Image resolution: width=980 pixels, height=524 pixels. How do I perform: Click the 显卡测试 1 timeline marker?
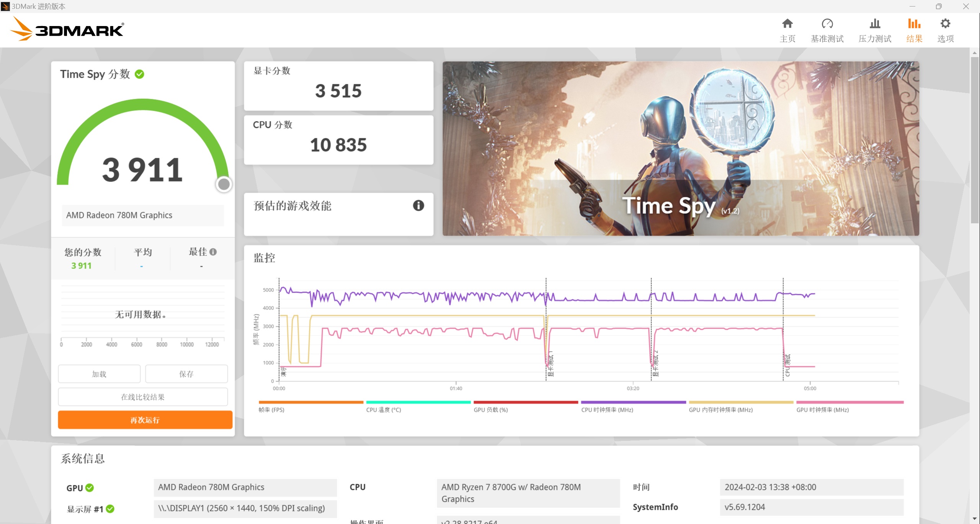[x=550, y=364]
